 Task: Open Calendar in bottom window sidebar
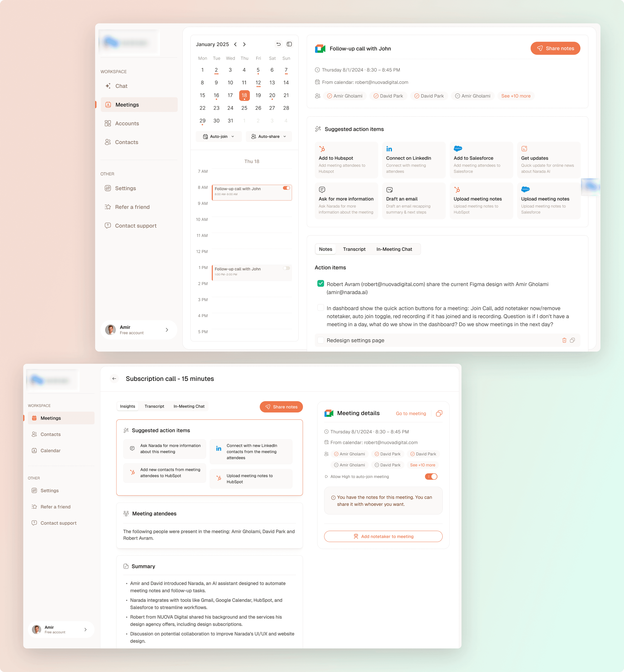pos(61,451)
